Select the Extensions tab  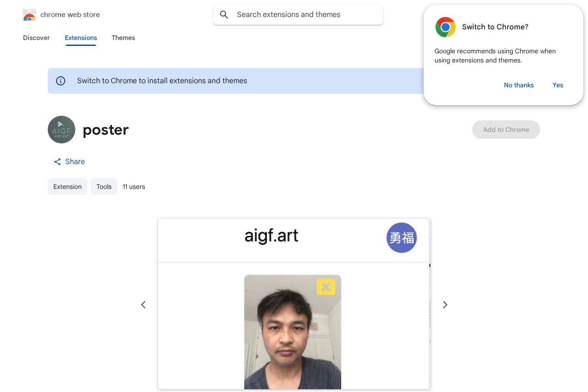click(81, 38)
